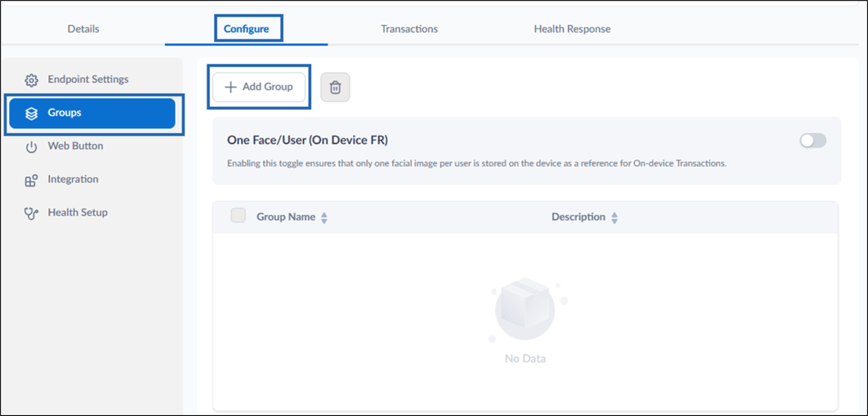
Task: Click the No Data placeholder text
Action: click(x=525, y=359)
